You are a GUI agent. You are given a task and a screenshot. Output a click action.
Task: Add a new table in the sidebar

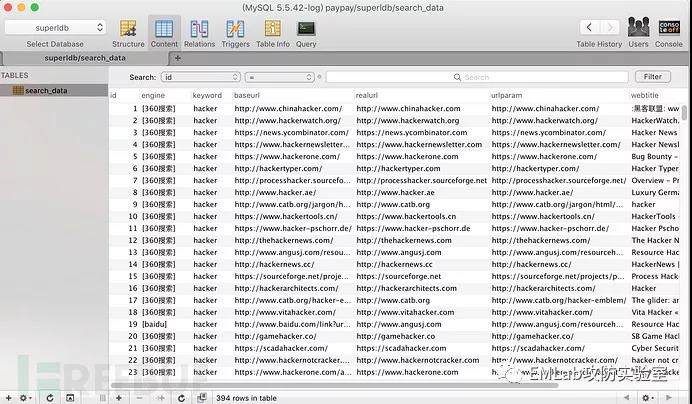pos(8,398)
